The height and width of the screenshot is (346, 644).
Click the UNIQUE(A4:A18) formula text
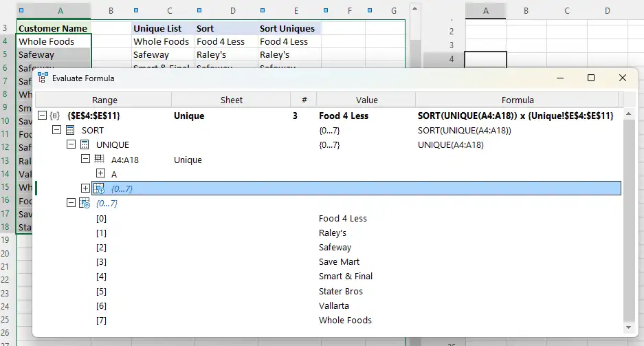(451, 144)
